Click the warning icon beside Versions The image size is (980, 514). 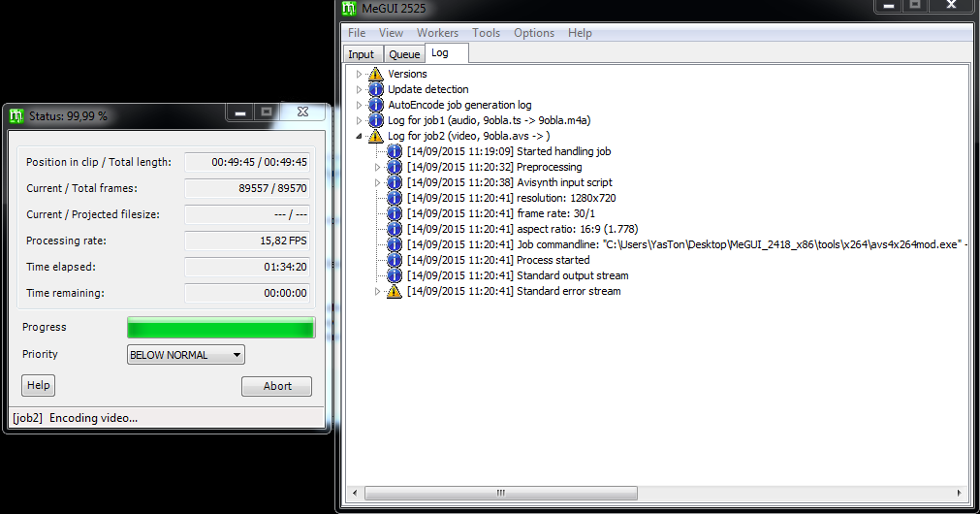[376, 74]
